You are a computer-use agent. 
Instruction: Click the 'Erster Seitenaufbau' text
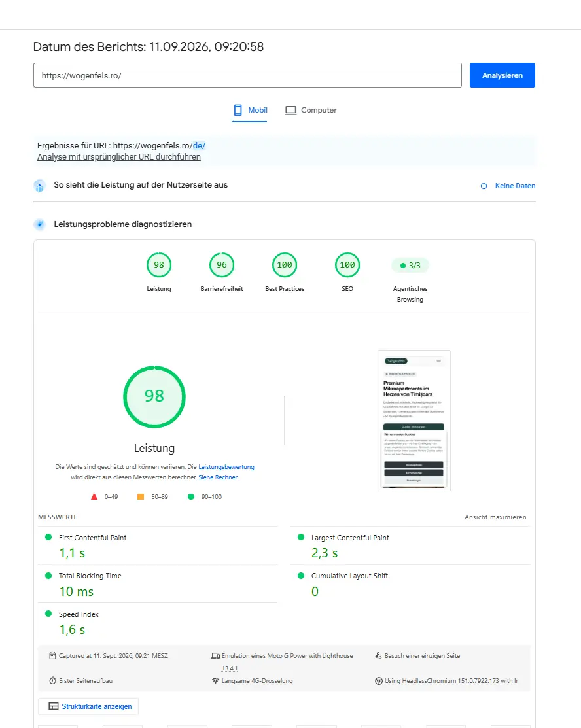click(x=86, y=681)
